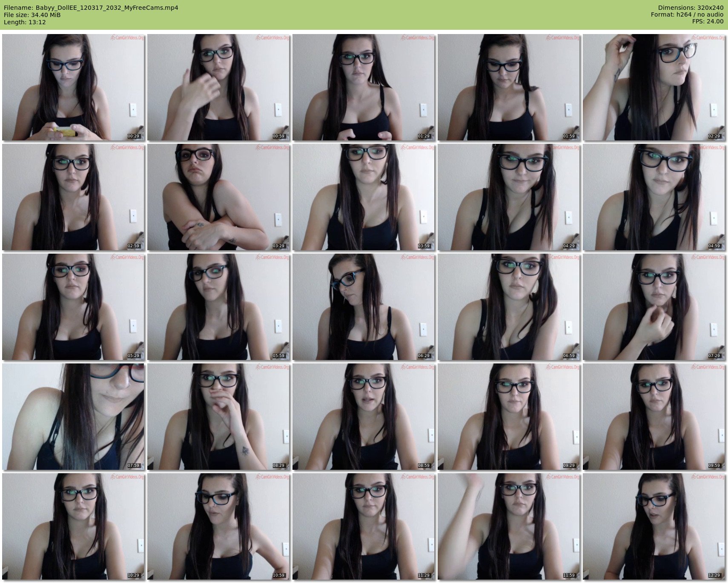Select the 04:59 thumbnail
The height and width of the screenshot is (583, 728).
tap(654, 197)
